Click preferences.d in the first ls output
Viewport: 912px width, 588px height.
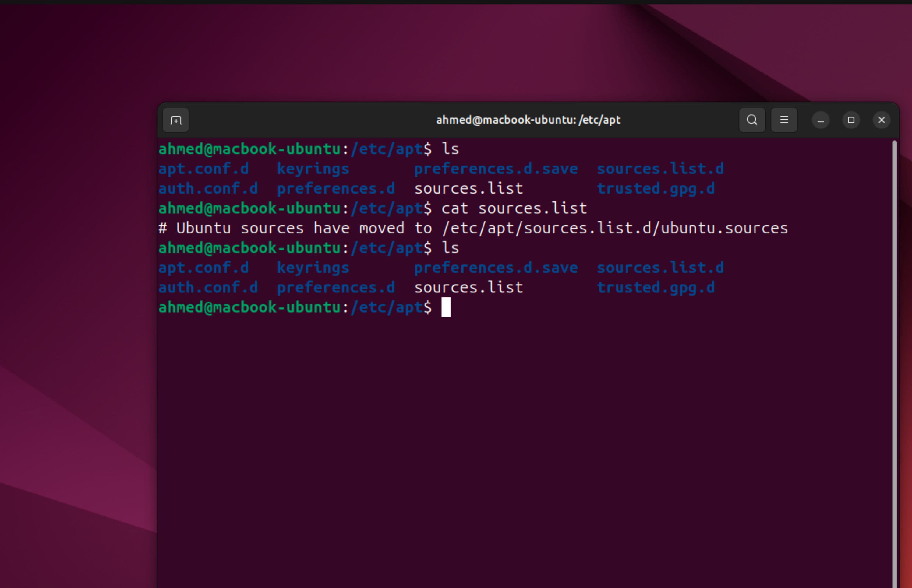pyautogui.click(x=336, y=189)
